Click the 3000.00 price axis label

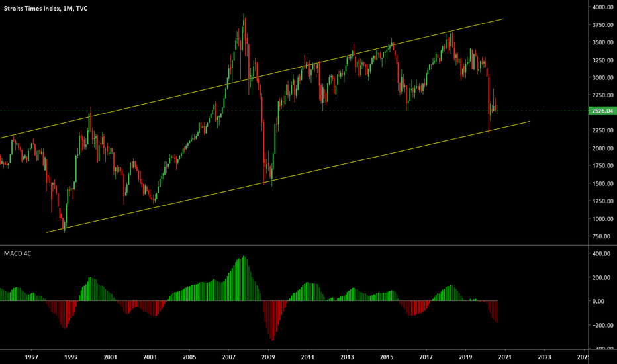[603, 78]
